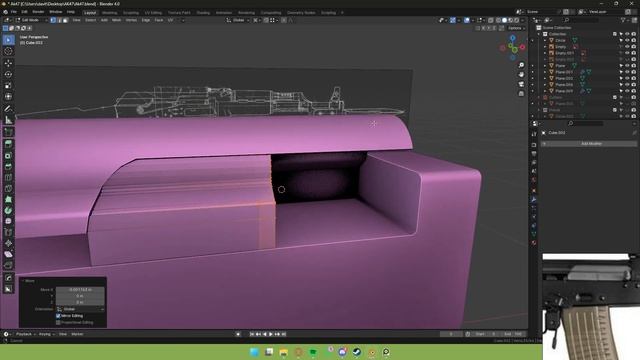640x360 pixels.
Task: Click the viewport pan hand icon
Action: click(521, 75)
